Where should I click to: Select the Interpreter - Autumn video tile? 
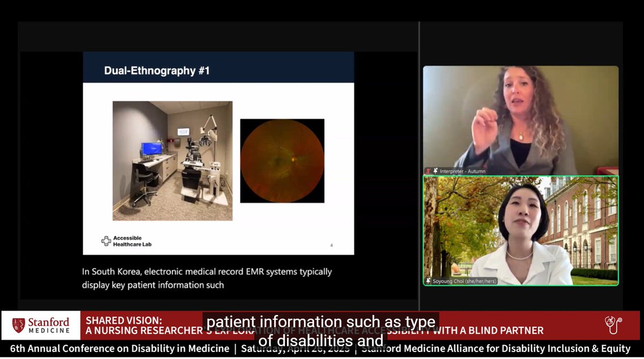tap(521, 120)
